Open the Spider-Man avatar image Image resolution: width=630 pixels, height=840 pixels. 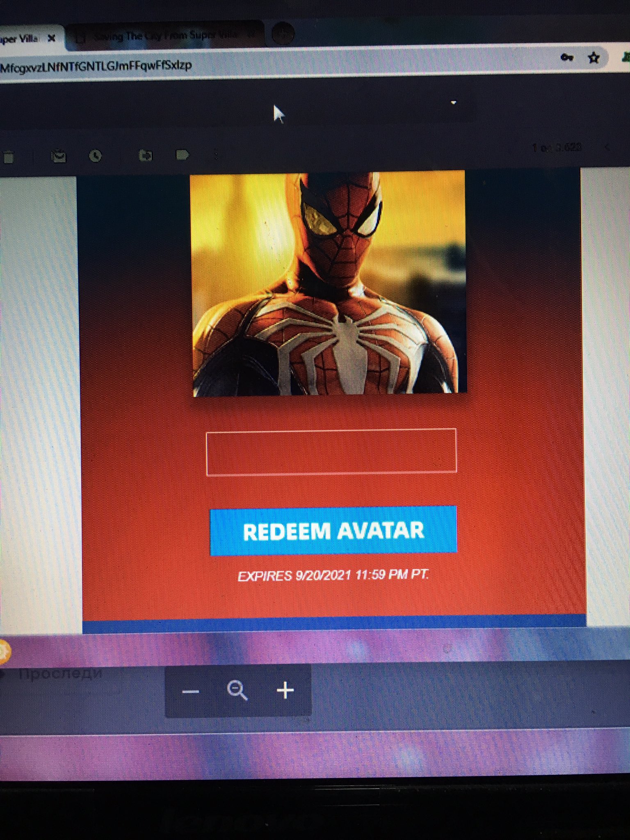329,283
